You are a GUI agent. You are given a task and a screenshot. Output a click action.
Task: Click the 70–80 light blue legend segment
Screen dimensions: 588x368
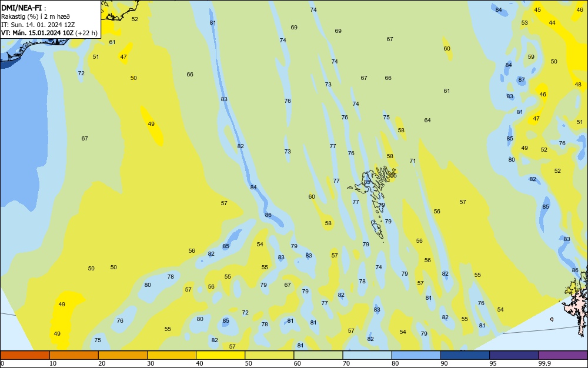click(x=367, y=355)
